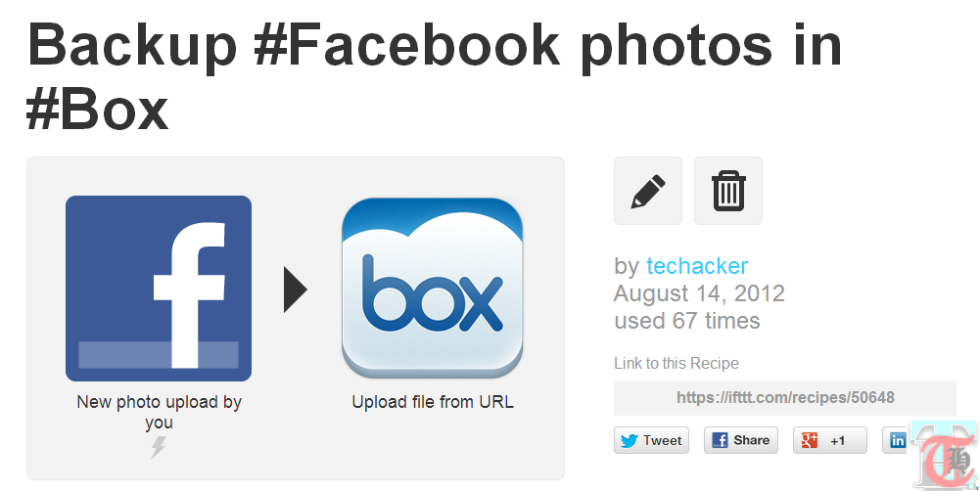Click the pink T watermark logo
This screenshot has width=980, height=491.
coord(946,456)
